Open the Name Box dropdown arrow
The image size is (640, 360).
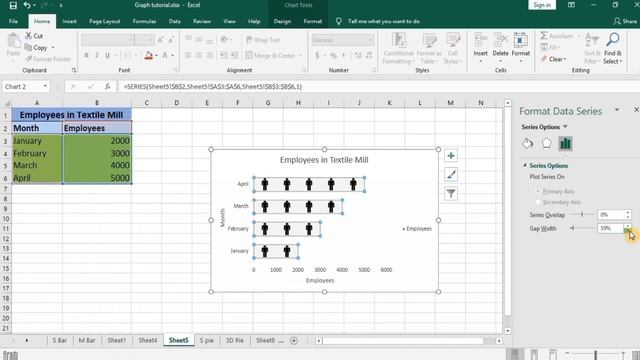(45, 86)
